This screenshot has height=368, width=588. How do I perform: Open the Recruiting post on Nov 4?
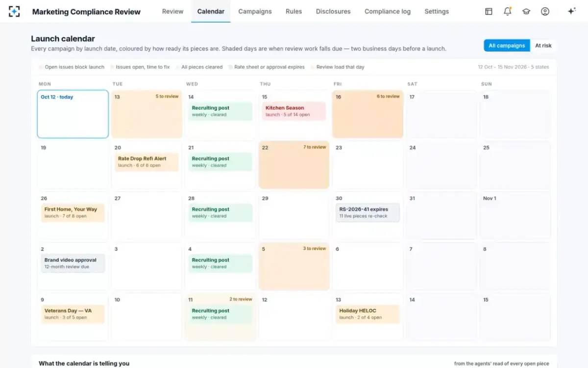tap(220, 263)
